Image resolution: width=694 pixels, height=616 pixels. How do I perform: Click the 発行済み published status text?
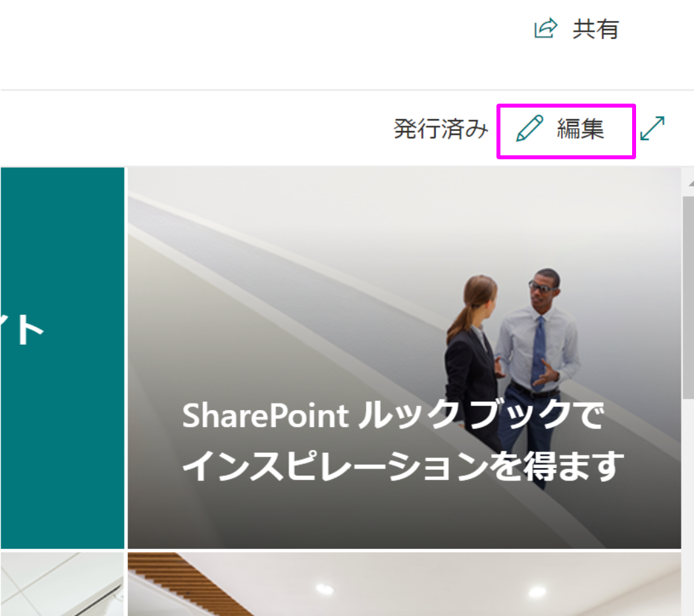pyautogui.click(x=441, y=129)
